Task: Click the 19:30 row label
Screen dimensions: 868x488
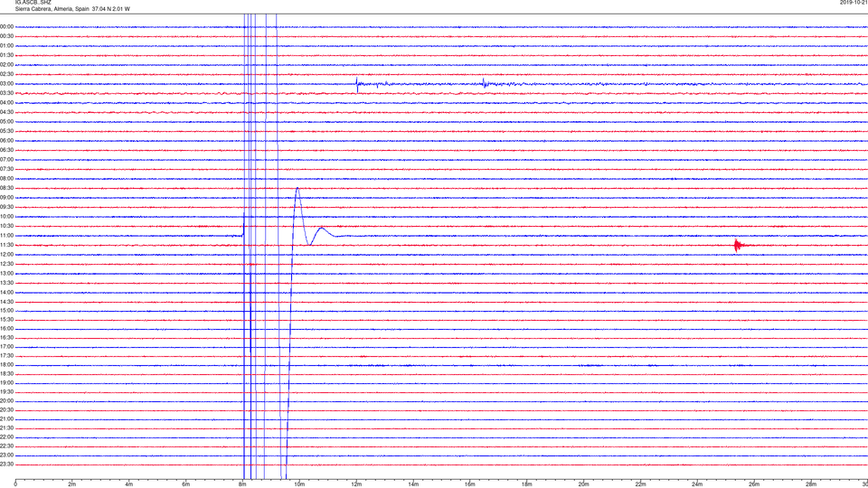Action: coord(6,391)
